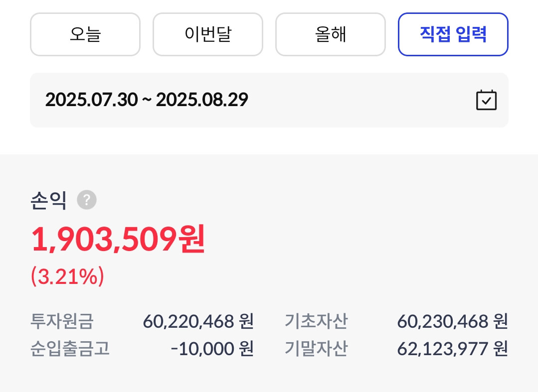The height and width of the screenshot is (392, 538).
Task: Click the profit amount 1,903,509원
Action: [x=118, y=240]
